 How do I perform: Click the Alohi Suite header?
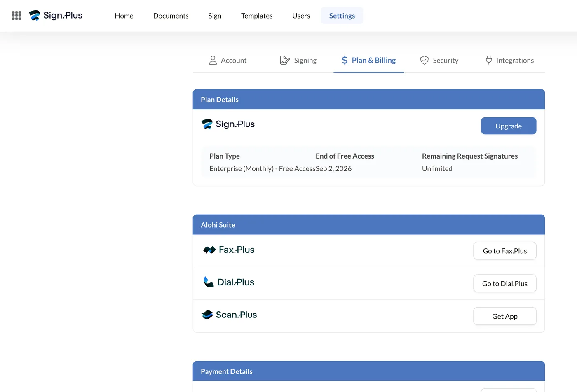[x=369, y=225]
